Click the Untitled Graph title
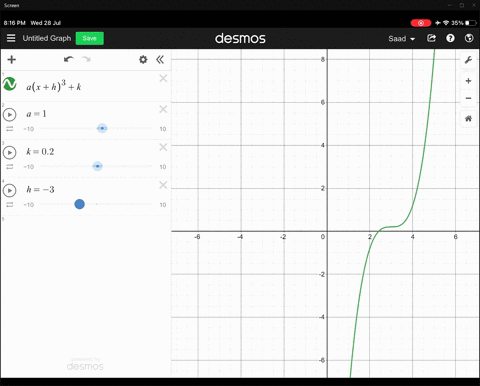Viewport: 480px width, 386px height. (x=47, y=38)
